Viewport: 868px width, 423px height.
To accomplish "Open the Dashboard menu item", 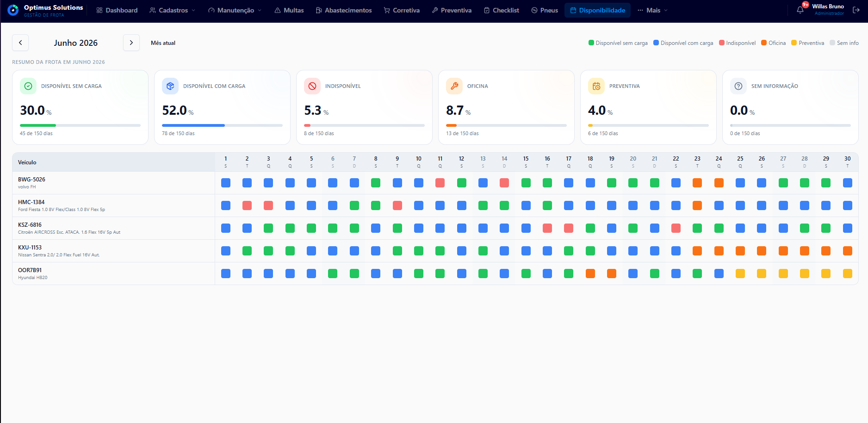I will click(x=117, y=10).
